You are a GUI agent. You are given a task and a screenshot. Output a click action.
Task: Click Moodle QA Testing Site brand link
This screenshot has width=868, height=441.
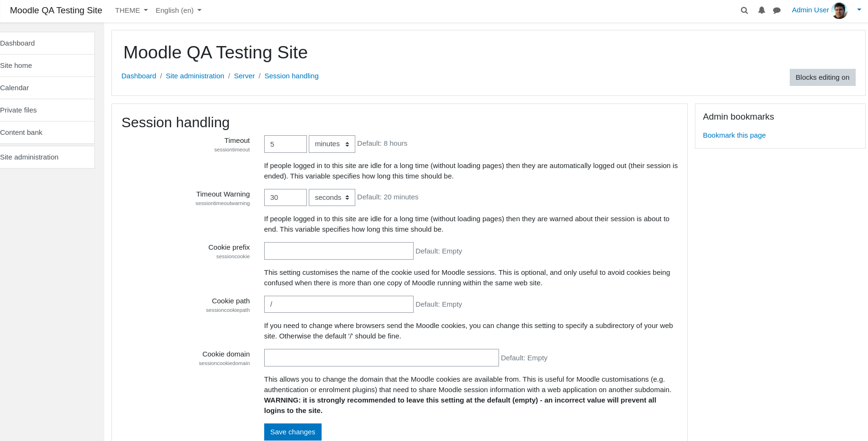tap(56, 10)
